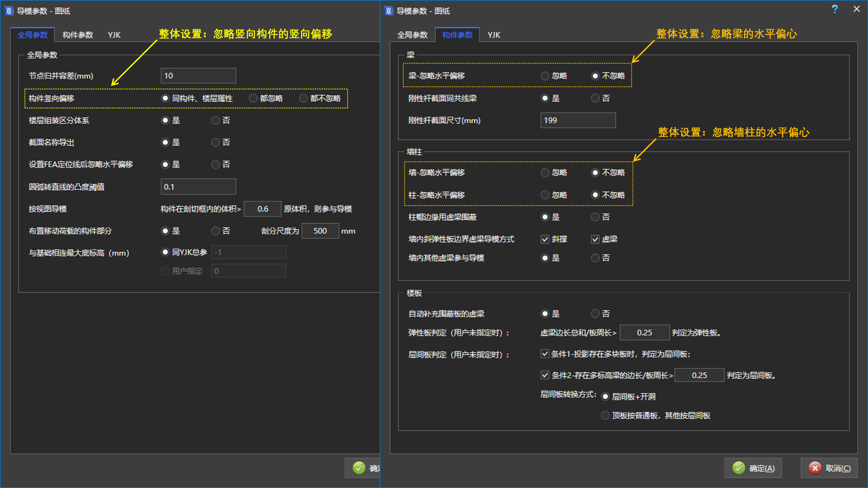Toggle the 虚梁 checkbox

pyautogui.click(x=595, y=239)
